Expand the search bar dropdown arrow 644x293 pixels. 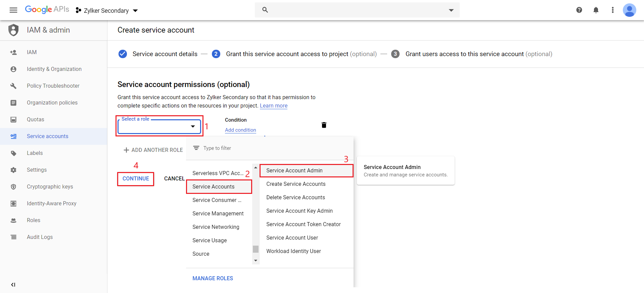click(x=451, y=10)
